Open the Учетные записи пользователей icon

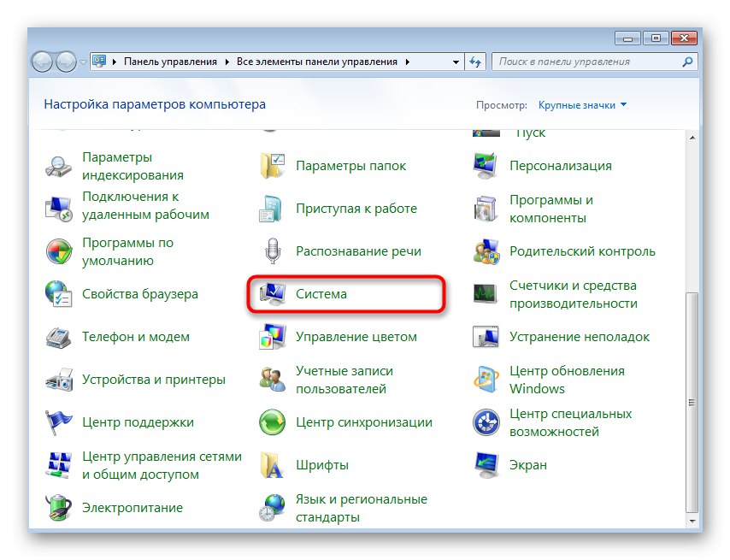273,380
